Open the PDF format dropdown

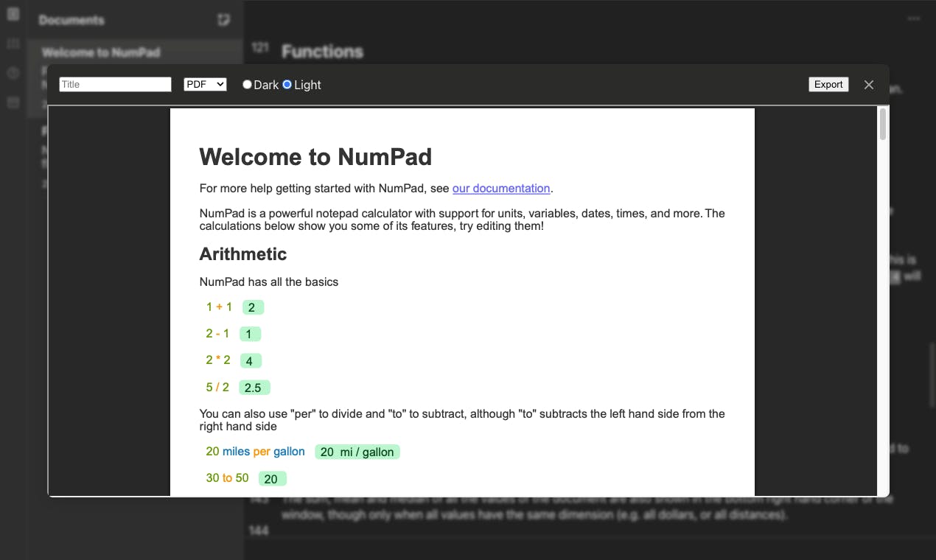205,85
